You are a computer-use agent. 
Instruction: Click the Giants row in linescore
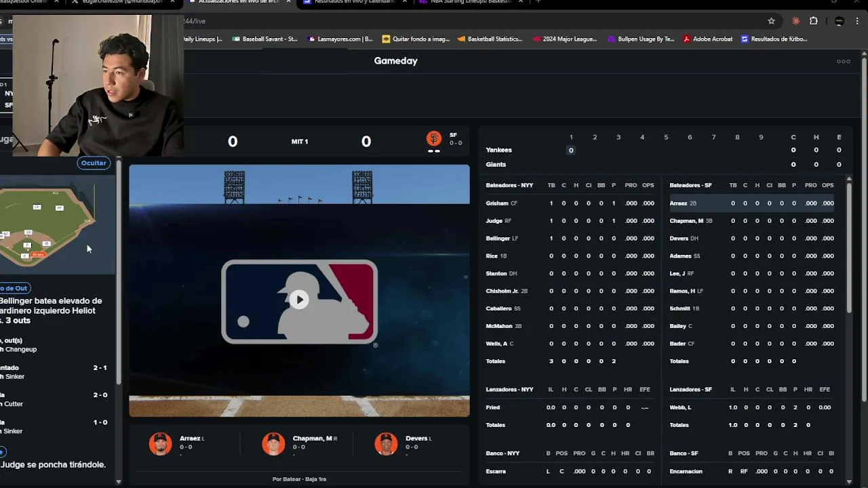point(665,165)
